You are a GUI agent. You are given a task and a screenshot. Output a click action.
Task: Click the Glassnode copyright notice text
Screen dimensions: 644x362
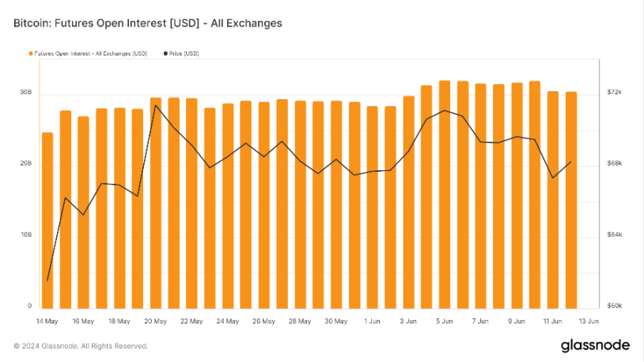pyautogui.click(x=81, y=346)
